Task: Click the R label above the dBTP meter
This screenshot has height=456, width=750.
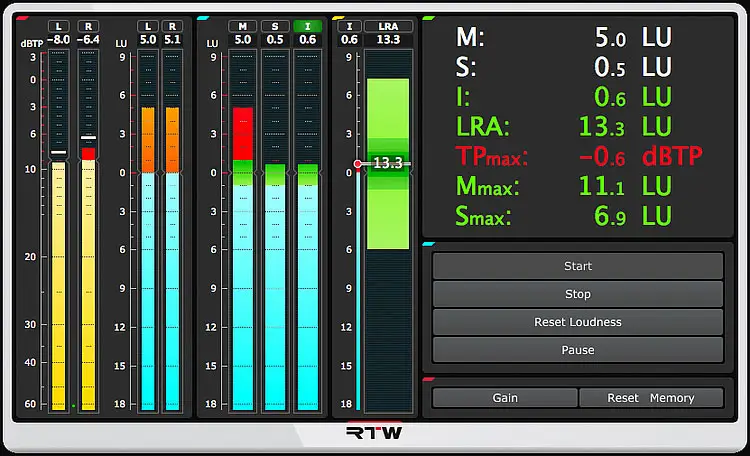Action: coord(88,26)
